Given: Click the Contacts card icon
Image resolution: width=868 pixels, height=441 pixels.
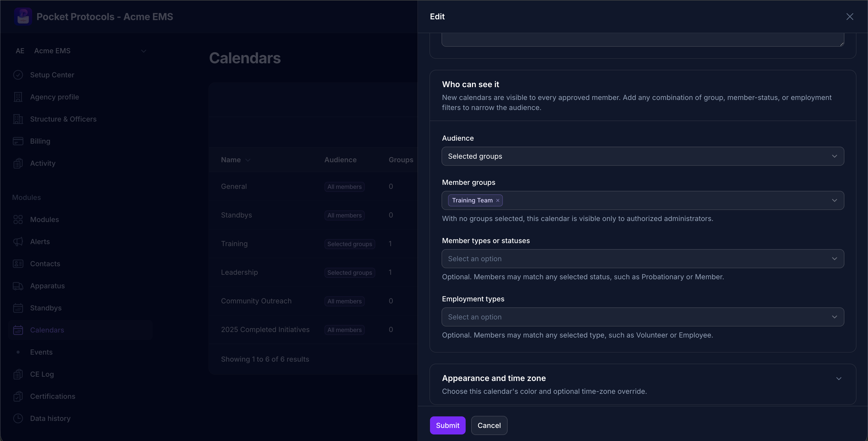Looking at the screenshot, I should [18, 264].
